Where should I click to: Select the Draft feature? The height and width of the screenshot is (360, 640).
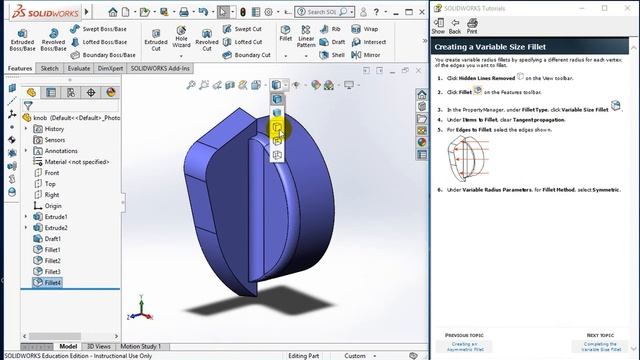[332, 42]
